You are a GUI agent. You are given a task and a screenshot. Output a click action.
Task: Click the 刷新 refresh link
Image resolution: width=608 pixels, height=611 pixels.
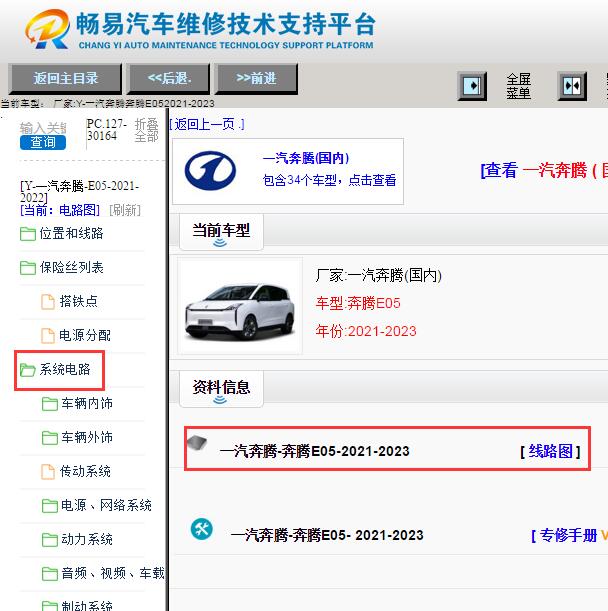point(125,210)
